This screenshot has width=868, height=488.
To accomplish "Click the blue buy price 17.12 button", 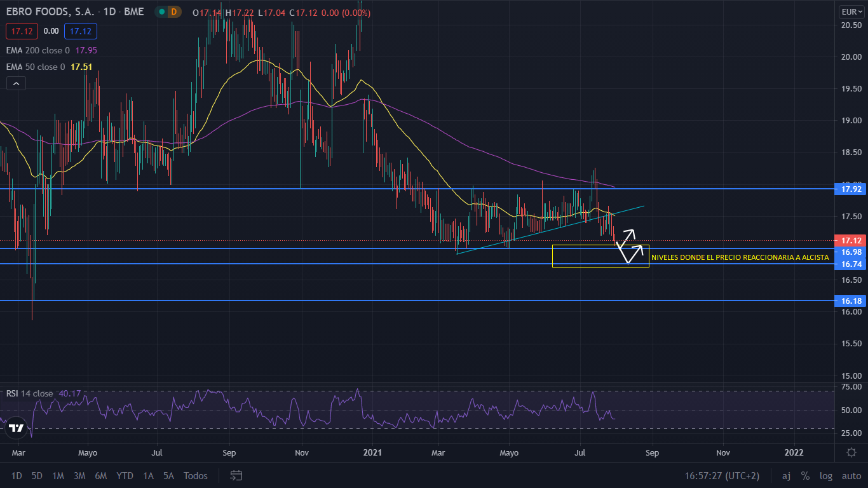I will (x=81, y=30).
